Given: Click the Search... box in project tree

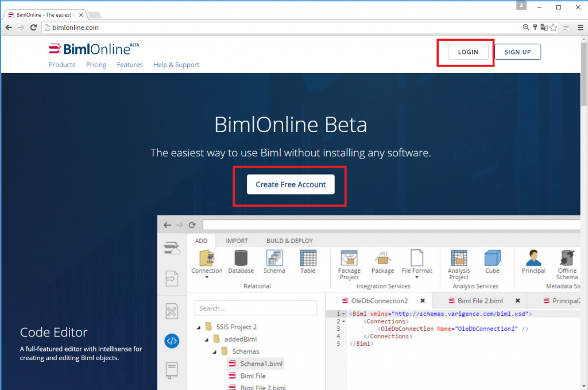Looking at the screenshot, I should click(256, 308).
